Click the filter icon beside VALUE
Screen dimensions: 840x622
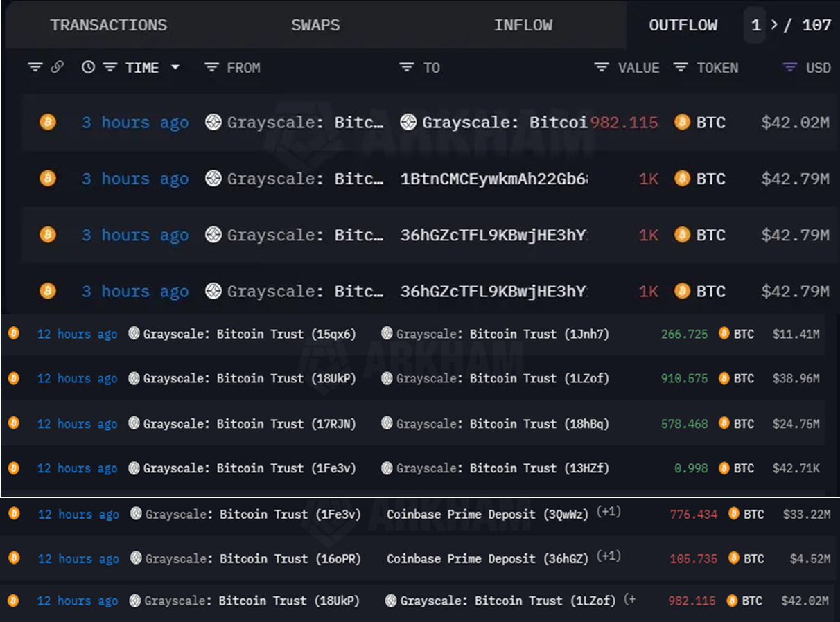pos(602,68)
